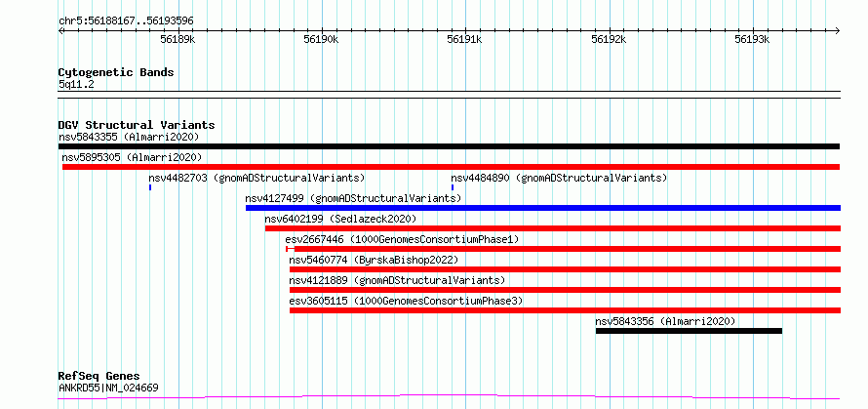The image size is (868, 409).
Task: Open nsv5843356 (Almarri2020) label
Action: (x=665, y=321)
